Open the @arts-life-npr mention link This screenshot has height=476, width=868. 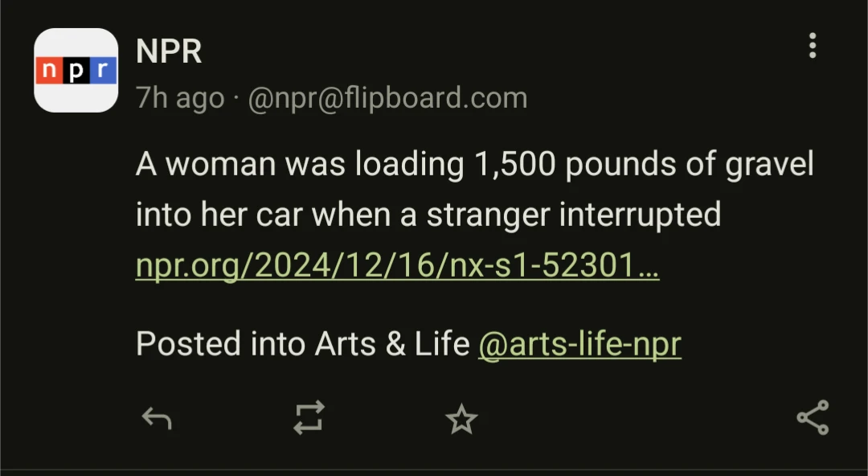579,344
